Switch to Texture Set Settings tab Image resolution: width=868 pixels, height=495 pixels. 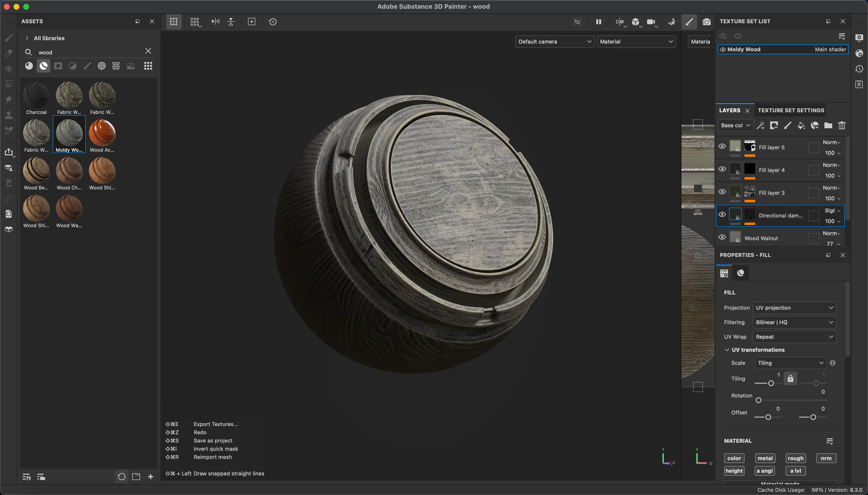click(x=791, y=110)
